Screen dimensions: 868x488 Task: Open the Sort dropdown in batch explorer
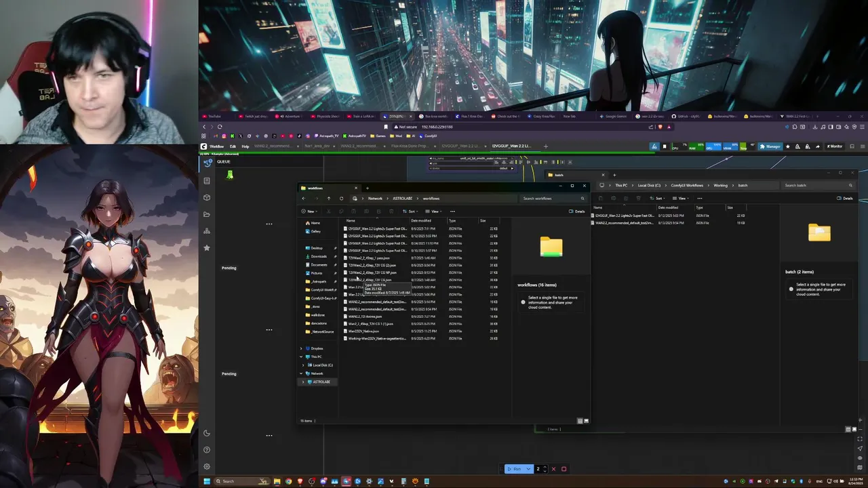pyautogui.click(x=657, y=198)
